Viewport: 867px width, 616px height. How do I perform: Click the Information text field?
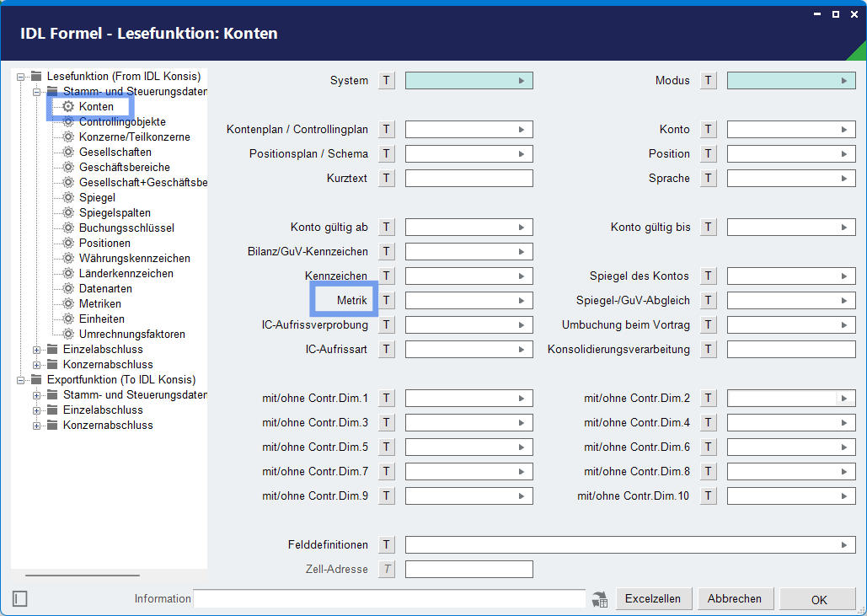(389, 599)
